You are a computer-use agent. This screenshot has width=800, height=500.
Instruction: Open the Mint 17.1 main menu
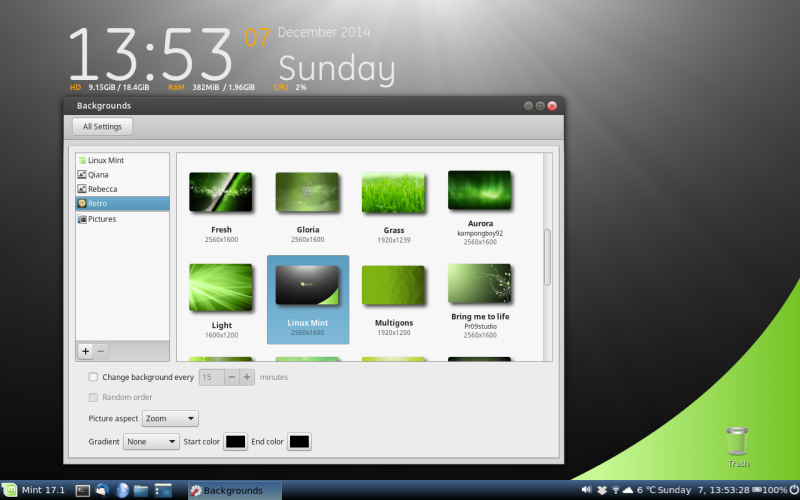pyautogui.click(x=35, y=491)
